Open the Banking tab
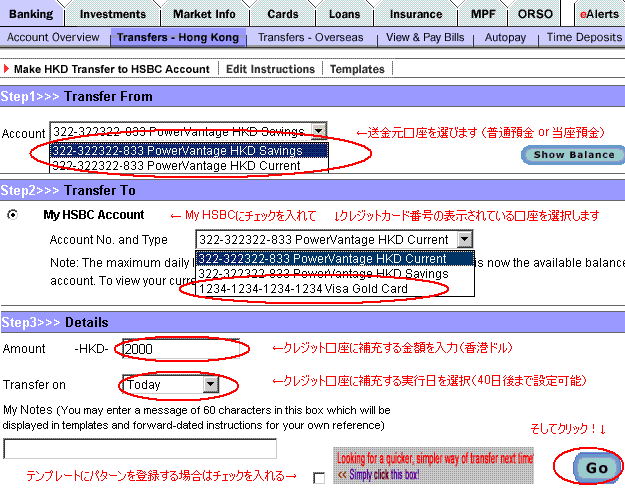Viewport: 625px width, 488px height. click(x=31, y=14)
